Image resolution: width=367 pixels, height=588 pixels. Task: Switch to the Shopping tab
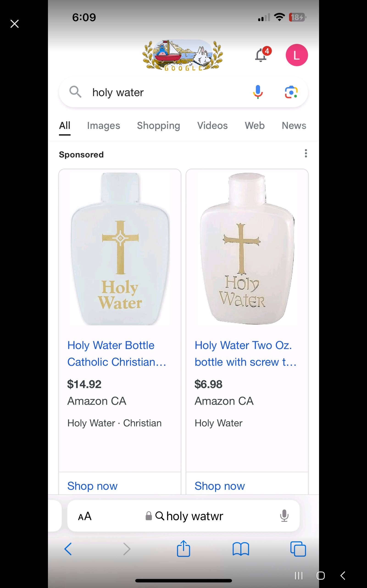(158, 126)
